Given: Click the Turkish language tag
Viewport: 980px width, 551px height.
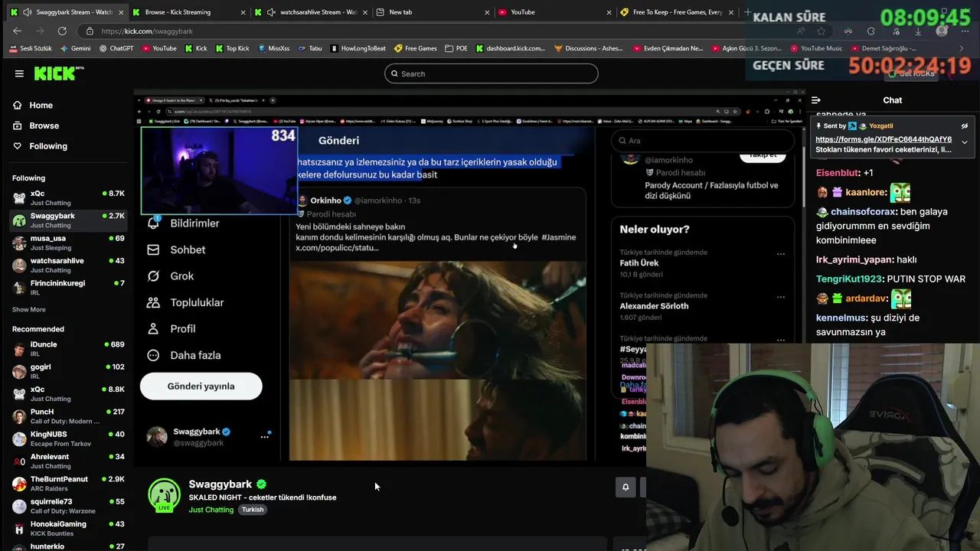Looking at the screenshot, I should [x=253, y=510].
